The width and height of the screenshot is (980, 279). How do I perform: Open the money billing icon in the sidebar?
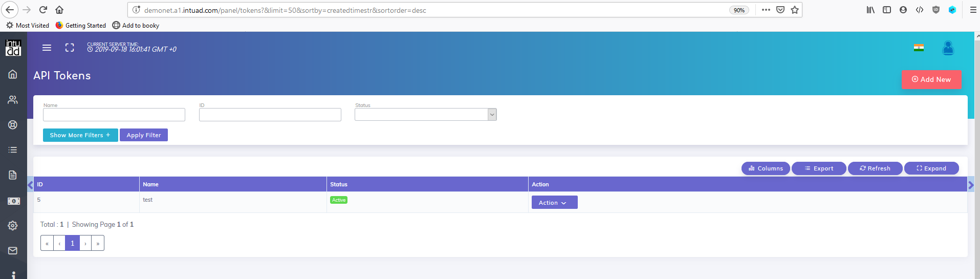tap(13, 201)
